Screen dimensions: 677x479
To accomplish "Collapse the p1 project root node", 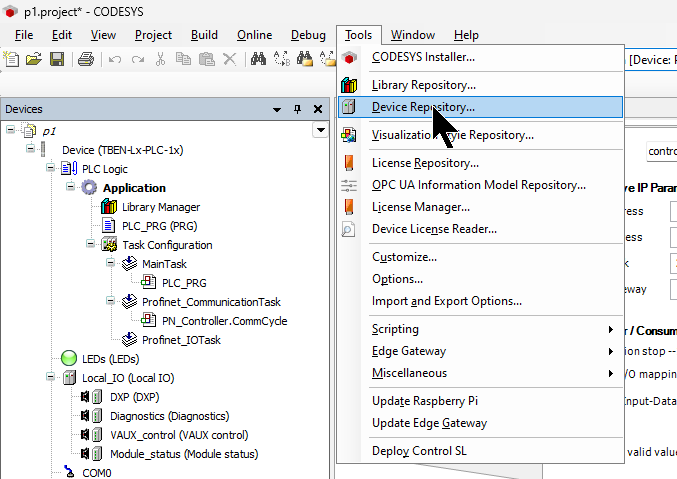I will (x=10, y=129).
